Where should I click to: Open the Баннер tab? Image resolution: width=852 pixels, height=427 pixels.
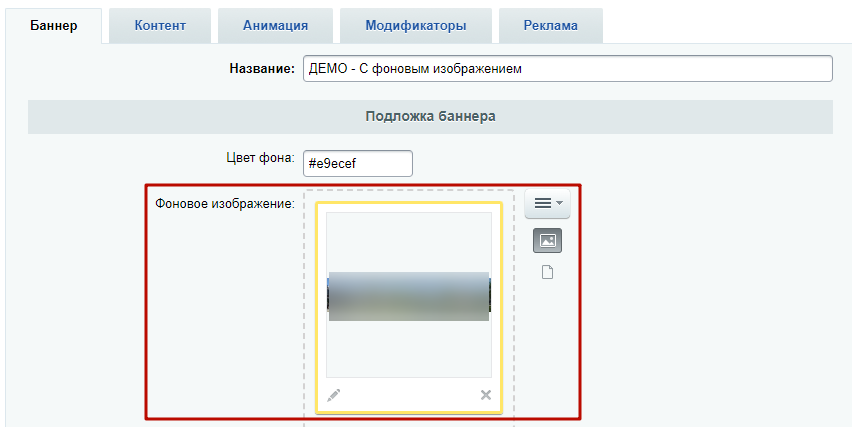(x=54, y=26)
